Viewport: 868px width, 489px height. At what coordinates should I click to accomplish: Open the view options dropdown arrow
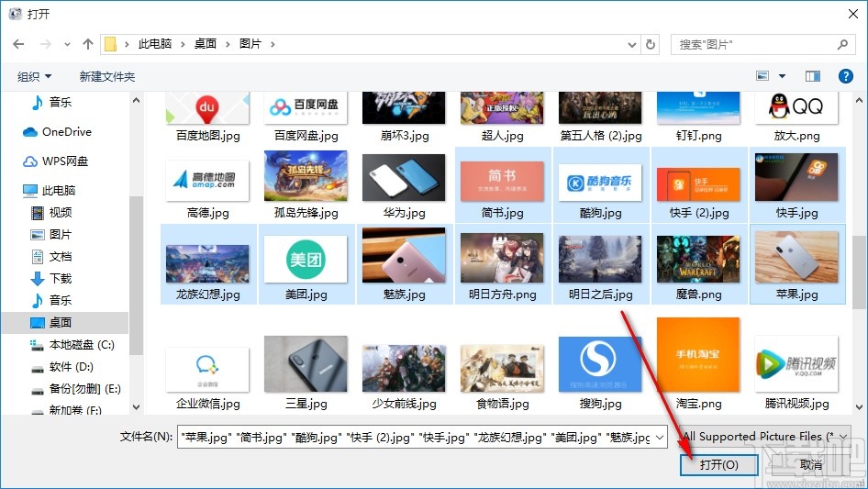pos(782,76)
